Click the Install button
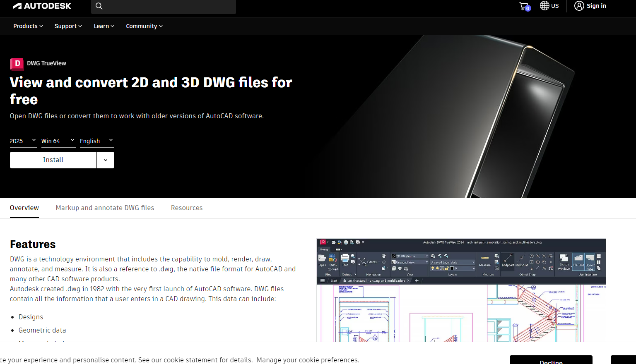 point(53,160)
